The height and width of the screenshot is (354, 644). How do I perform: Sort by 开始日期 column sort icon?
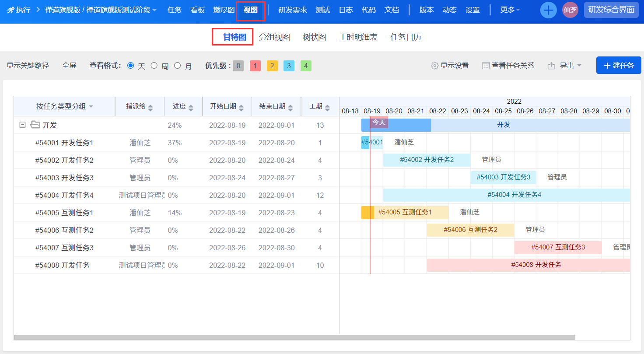click(241, 107)
